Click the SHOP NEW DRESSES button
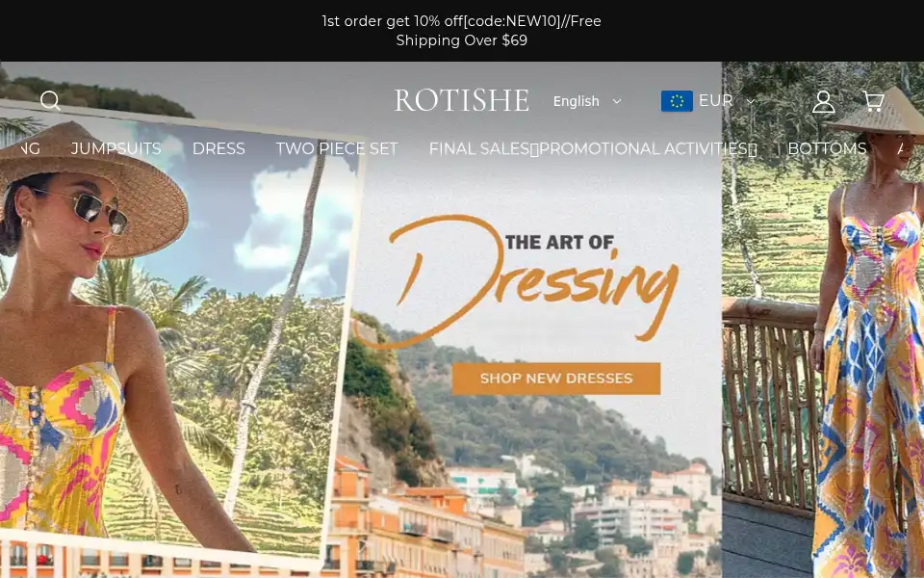Image resolution: width=924 pixels, height=578 pixels. tap(555, 379)
